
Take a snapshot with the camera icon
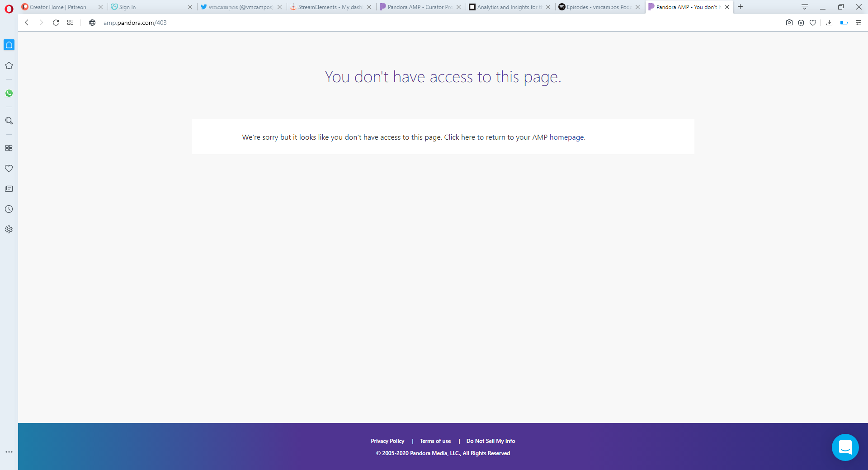click(x=789, y=23)
